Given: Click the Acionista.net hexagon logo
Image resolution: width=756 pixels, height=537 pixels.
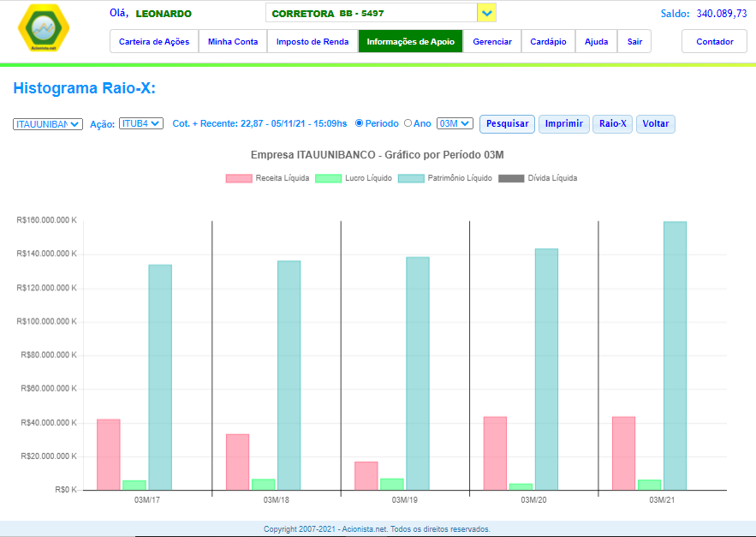Looking at the screenshot, I should click(x=44, y=27).
